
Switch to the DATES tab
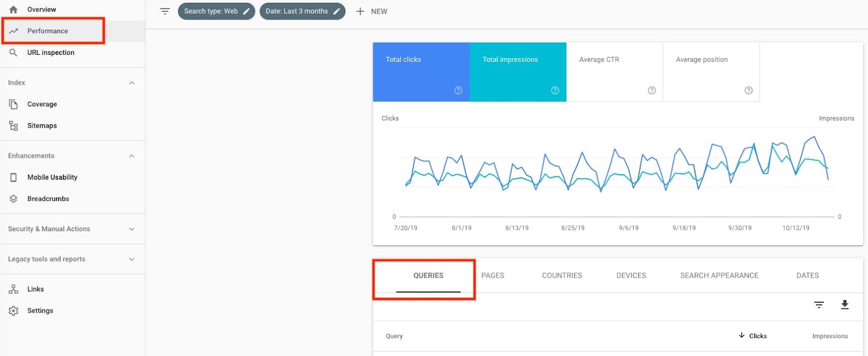pos(808,276)
